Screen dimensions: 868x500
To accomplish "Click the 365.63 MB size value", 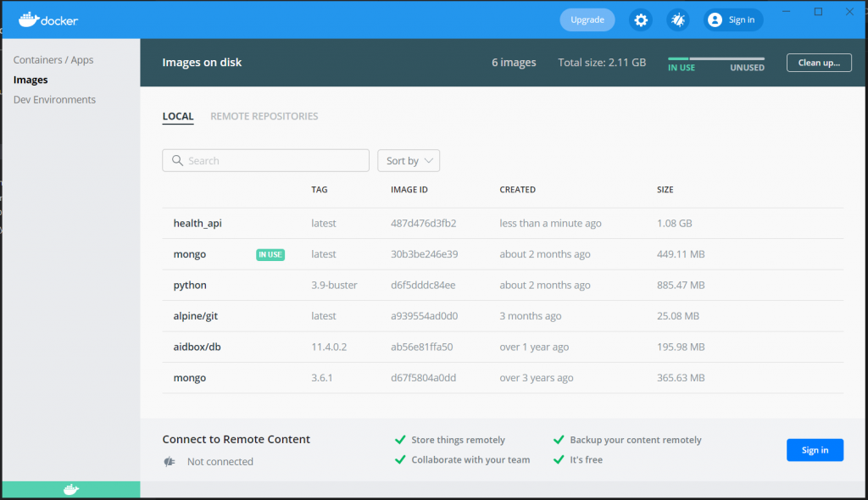I will click(x=681, y=378).
